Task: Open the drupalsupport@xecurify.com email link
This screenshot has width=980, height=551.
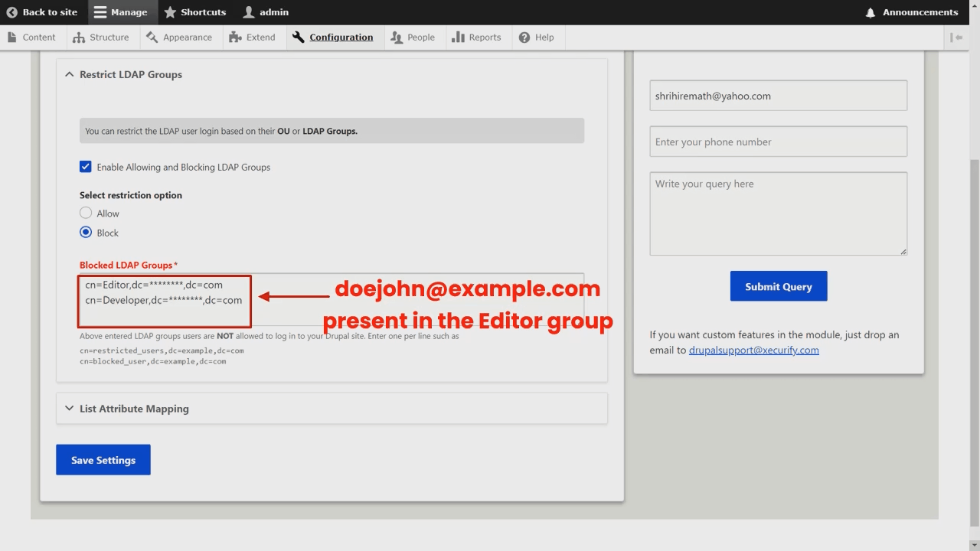Action: (x=753, y=350)
